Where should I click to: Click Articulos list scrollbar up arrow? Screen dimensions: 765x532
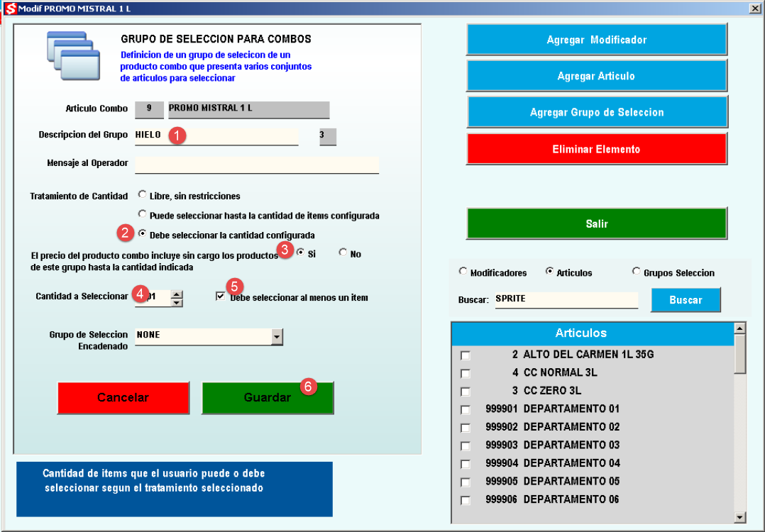740,328
